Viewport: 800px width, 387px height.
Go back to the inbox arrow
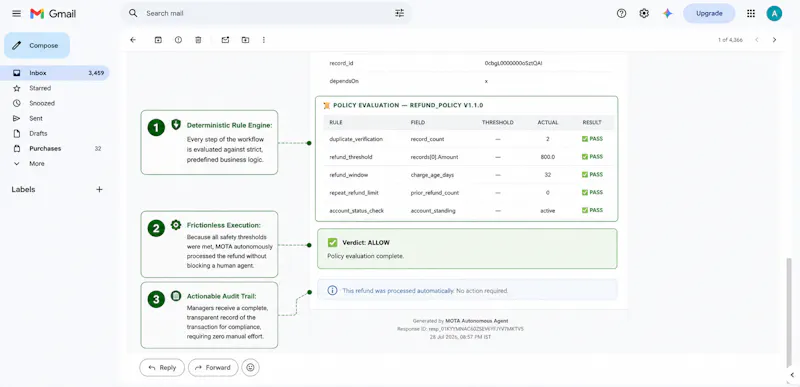[x=133, y=40]
